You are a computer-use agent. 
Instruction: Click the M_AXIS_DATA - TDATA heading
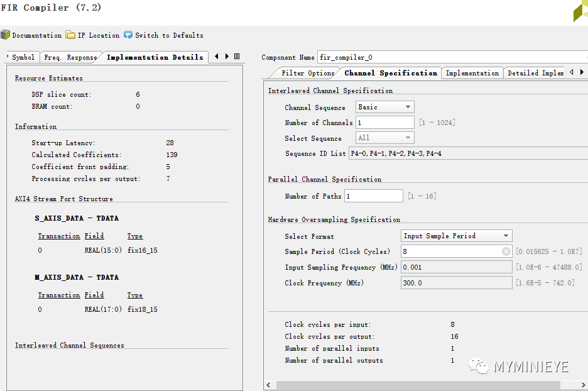pos(77,277)
